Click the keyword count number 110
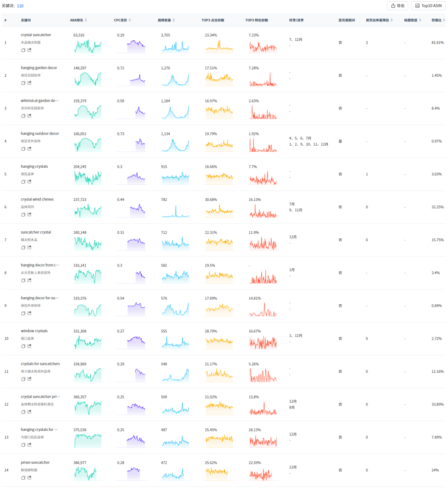Image resolution: width=448 pixels, height=489 pixels. (20, 6)
